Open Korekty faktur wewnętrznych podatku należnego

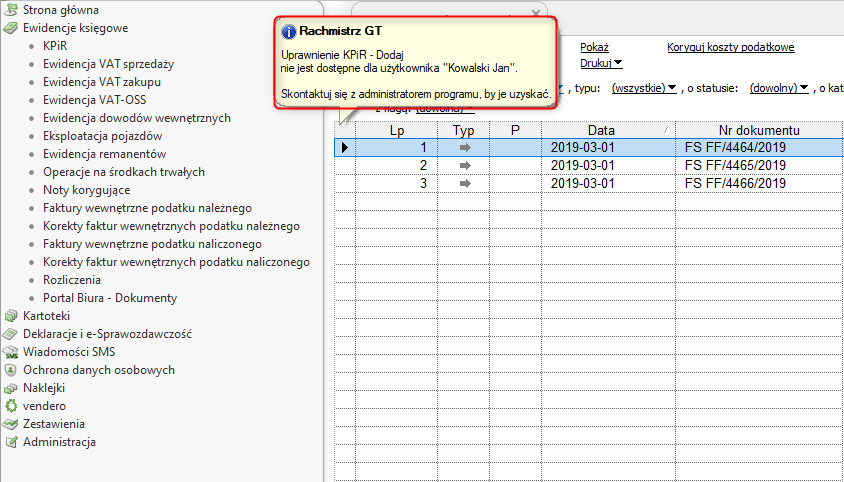[171, 226]
